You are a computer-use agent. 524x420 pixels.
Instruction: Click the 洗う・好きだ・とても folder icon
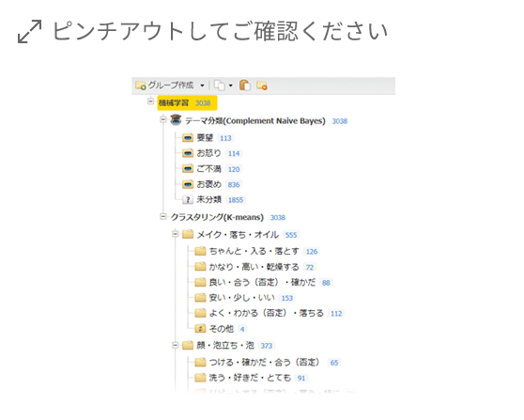point(200,378)
